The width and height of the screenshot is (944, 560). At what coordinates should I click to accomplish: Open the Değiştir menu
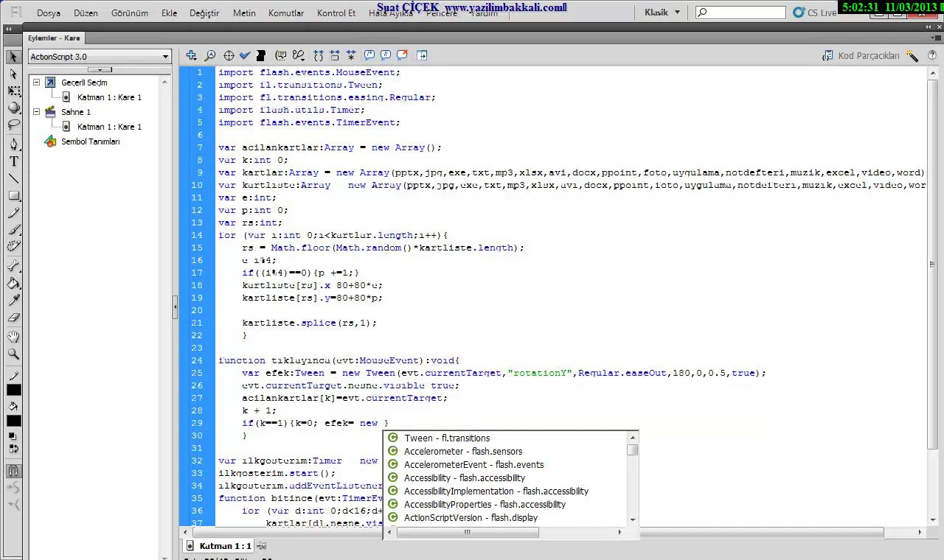[x=204, y=13]
